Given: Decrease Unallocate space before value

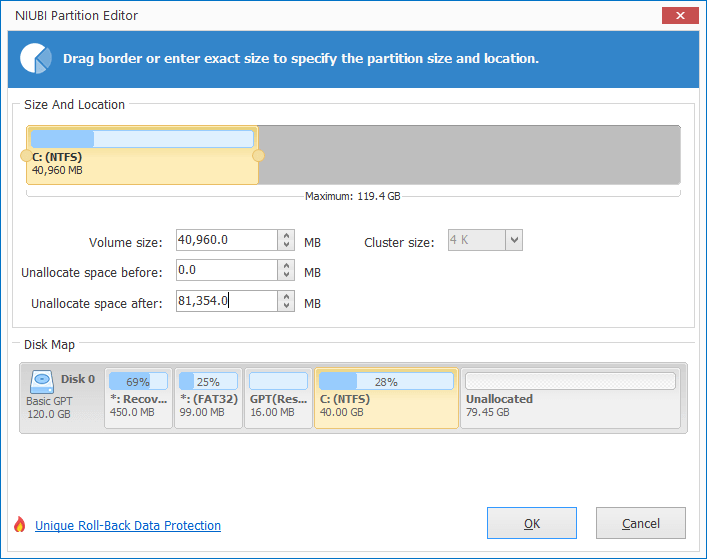Looking at the screenshot, I should [x=286, y=275].
